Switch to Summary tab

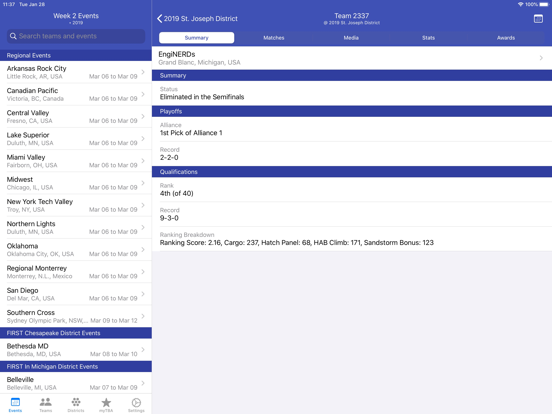(x=196, y=38)
